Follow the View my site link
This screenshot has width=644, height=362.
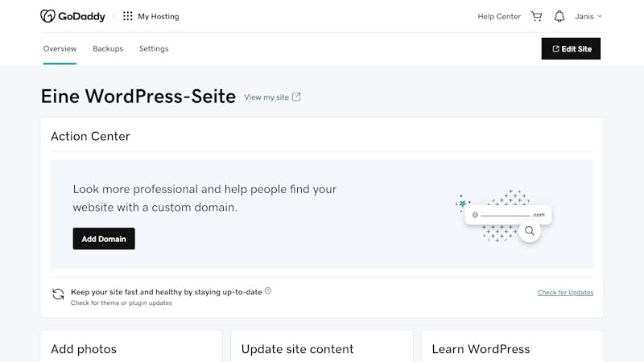(x=266, y=97)
